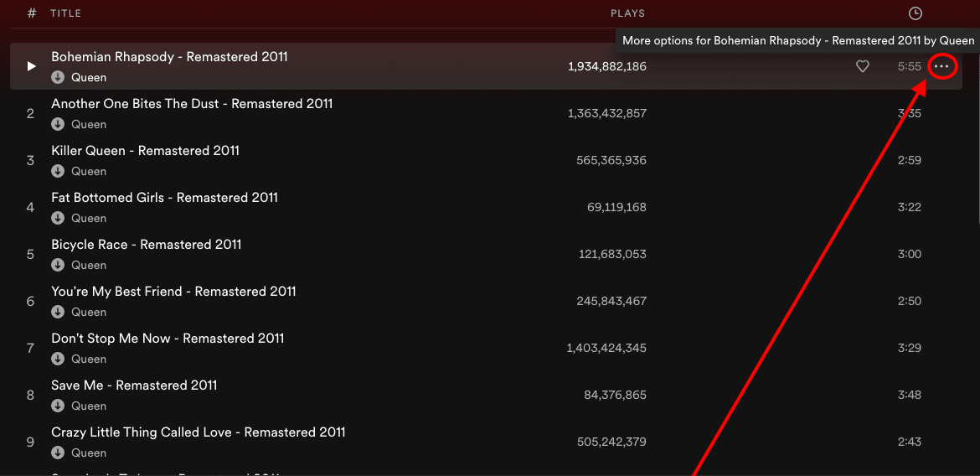
Task: Click the 2:43 duration value
Action: 910,442
